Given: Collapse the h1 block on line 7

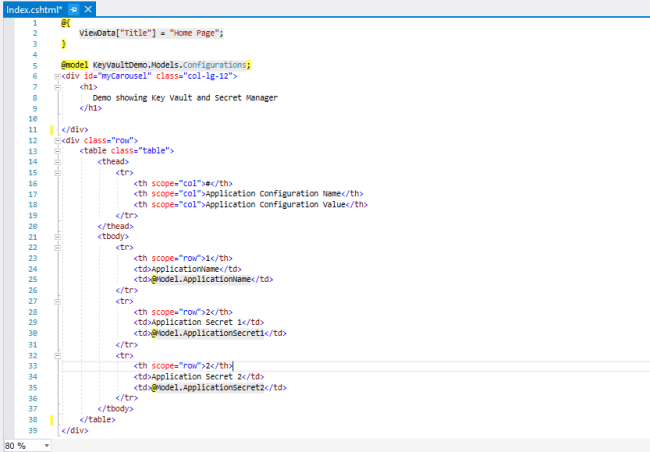Looking at the screenshot, I should click(58, 87).
